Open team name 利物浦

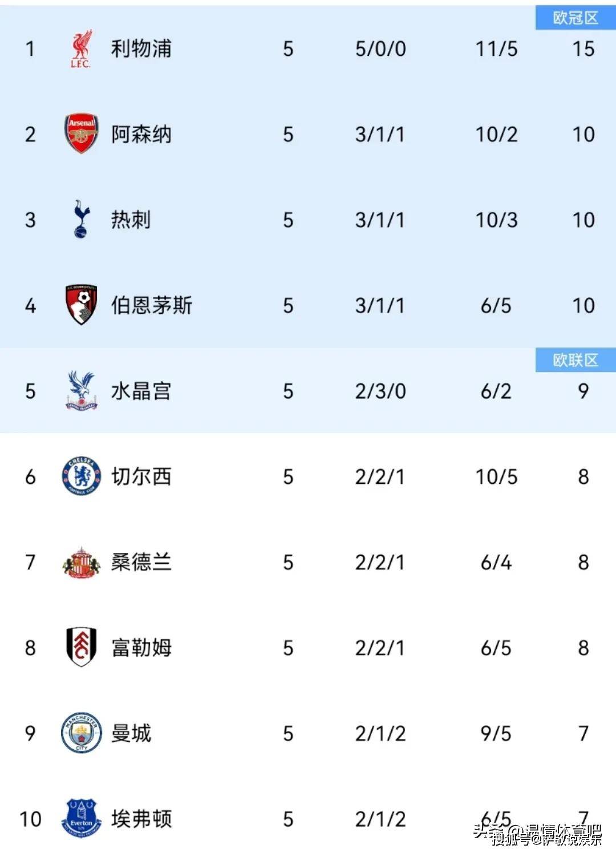click(141, 49)
